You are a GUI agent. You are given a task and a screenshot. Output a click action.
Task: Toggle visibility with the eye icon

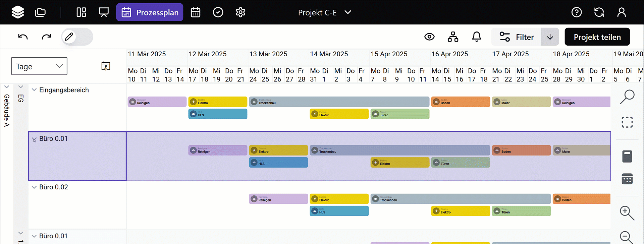coord(429,37)
